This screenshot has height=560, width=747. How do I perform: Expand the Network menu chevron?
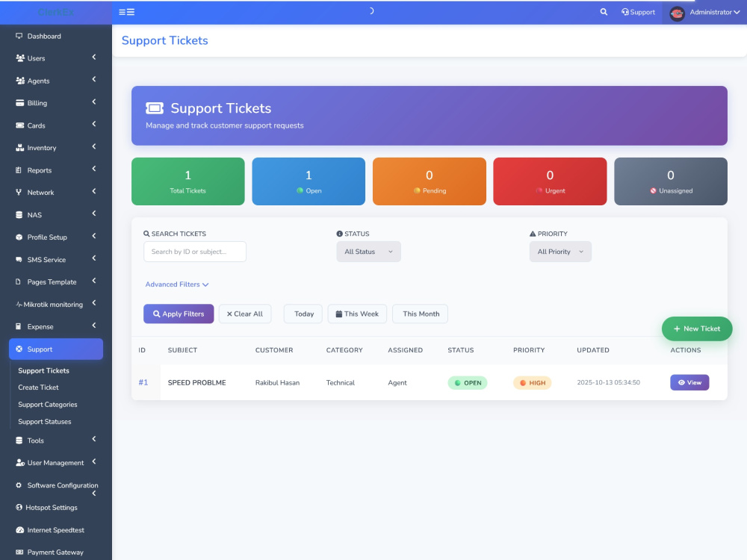pos(94,191)
